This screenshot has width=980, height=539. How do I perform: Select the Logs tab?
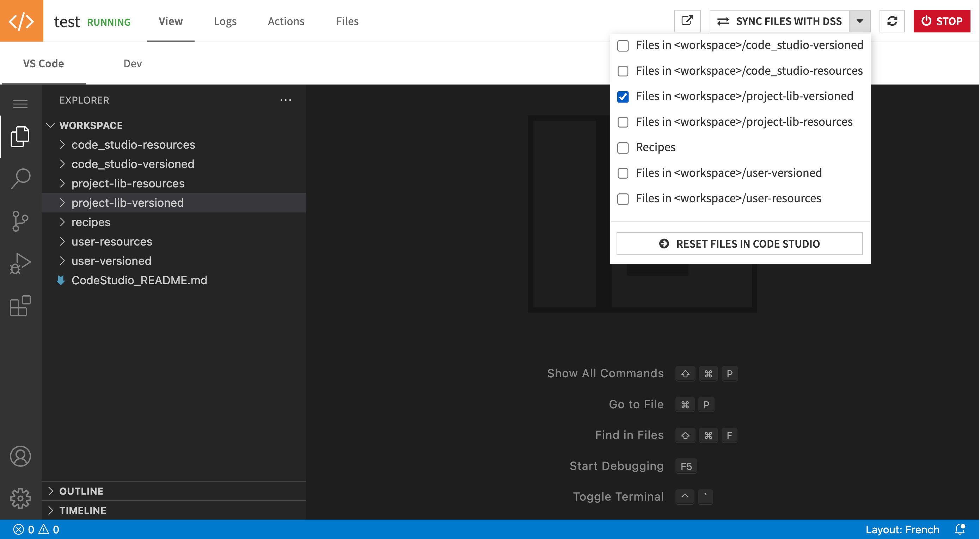225,20
